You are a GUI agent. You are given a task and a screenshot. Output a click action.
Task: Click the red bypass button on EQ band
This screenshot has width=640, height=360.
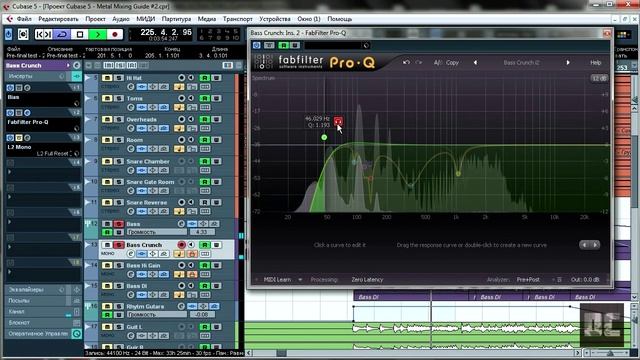[338, 121]
